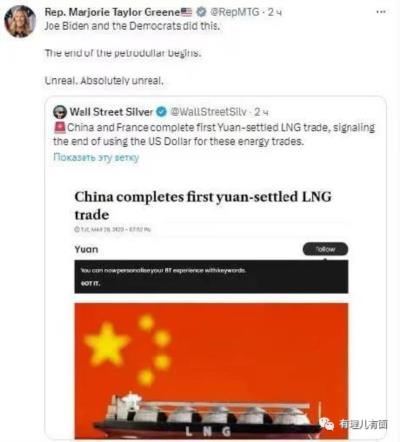Click the Rep. Marjorie Taylor Greene name
400x442 pixels.
click(113, 12)
